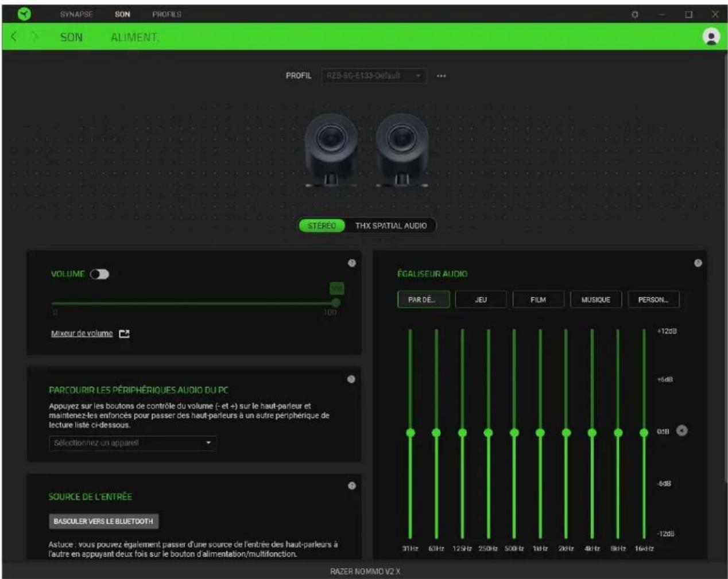Screen dimensions: 728x579
Task: Click the 8kHz equalizer slider handle
Action: (x=618, y=432)
